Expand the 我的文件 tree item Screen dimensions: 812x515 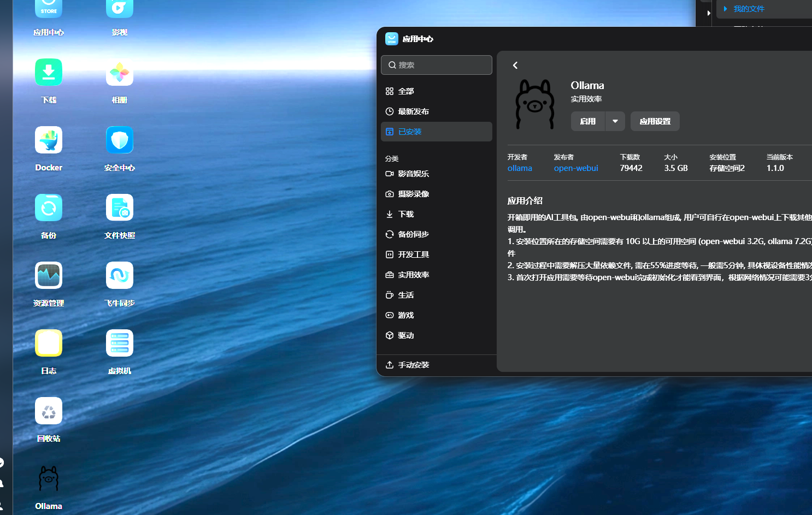726,9
